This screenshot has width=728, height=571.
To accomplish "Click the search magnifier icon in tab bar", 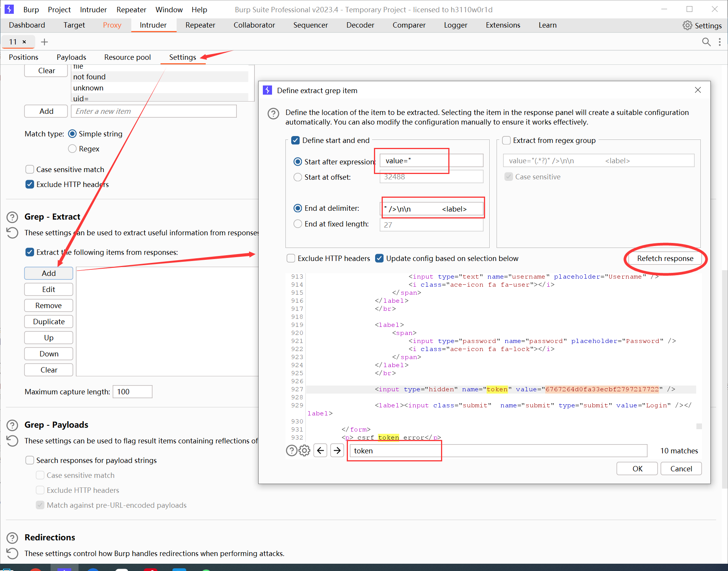I will tap(706, 42).
